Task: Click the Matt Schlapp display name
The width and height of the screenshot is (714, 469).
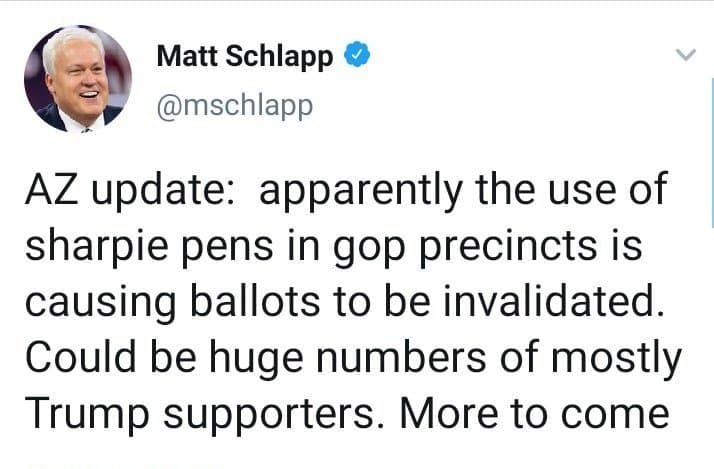Action: [246, 57]
